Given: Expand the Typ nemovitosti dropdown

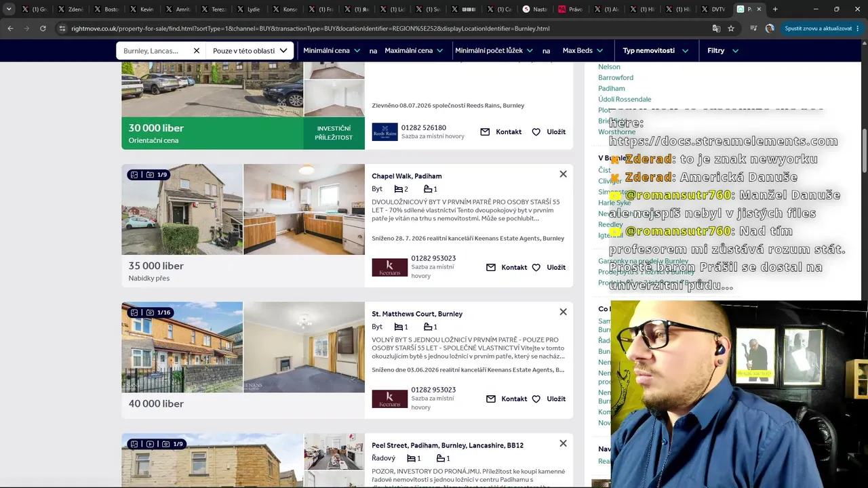Looking at the screenshot, I should [655, 51].
